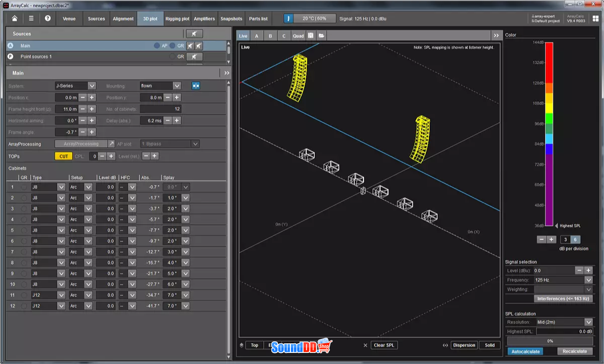Select 3 dB per division
Viewport: 604px width, 364px height.
565,239
